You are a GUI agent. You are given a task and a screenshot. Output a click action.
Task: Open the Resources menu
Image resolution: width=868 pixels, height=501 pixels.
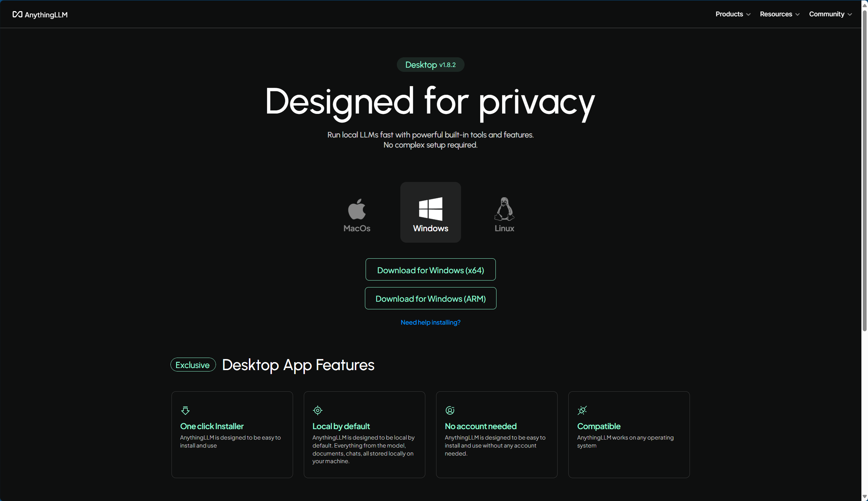780,14
